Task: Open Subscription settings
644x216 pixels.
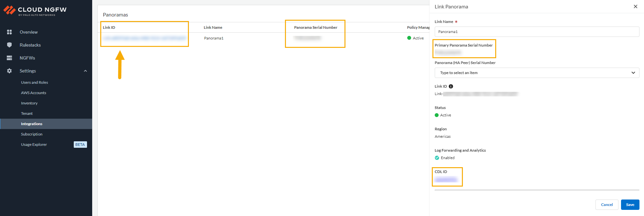Action: click(x=32, y=134)
